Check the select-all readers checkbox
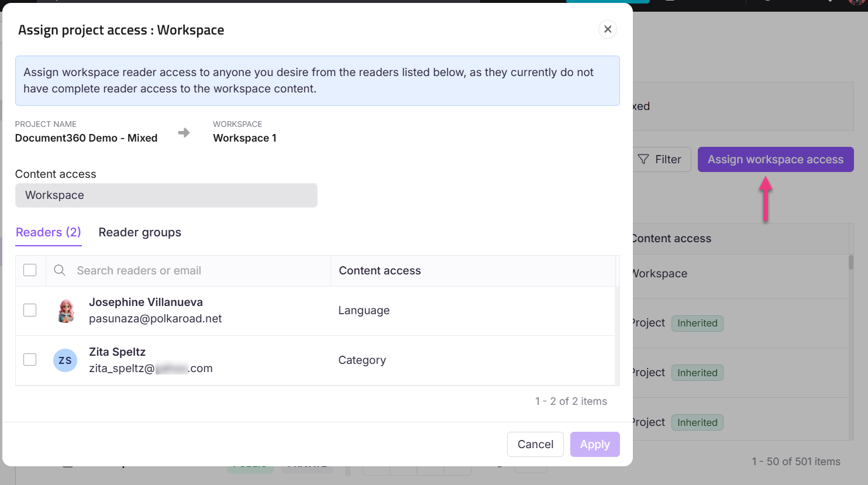 (x=30, y=270)
